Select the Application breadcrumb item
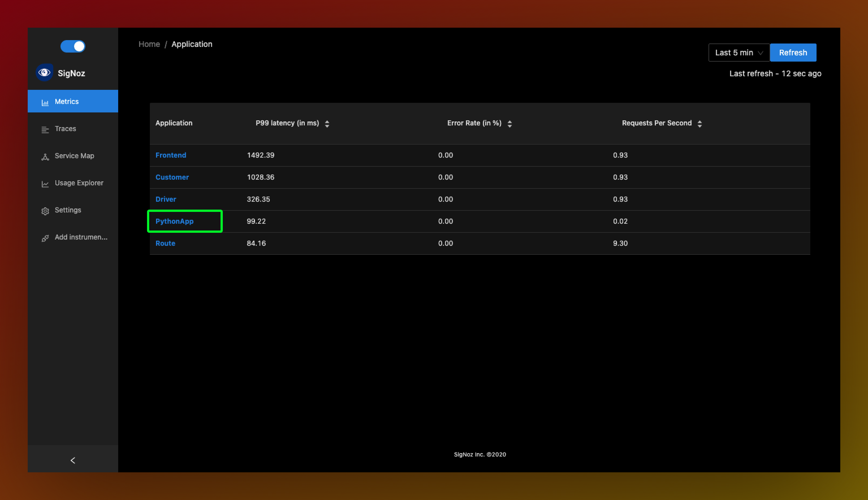Viewport: 868px width, 500px height. click(192, 44)
